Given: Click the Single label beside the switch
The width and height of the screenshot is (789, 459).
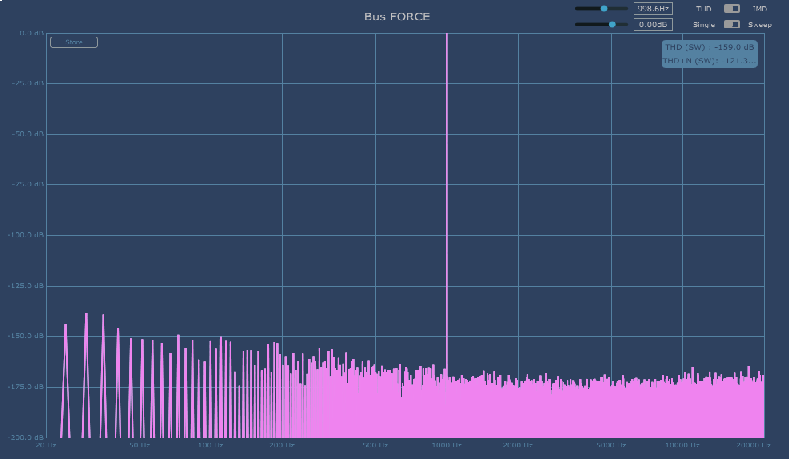Looking at the screenshot, I should [703, 24].
